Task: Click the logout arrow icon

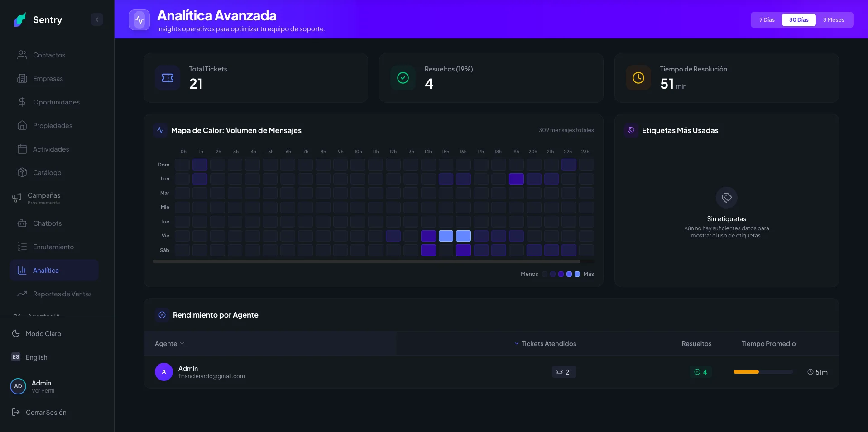Action: pos(16,412)
